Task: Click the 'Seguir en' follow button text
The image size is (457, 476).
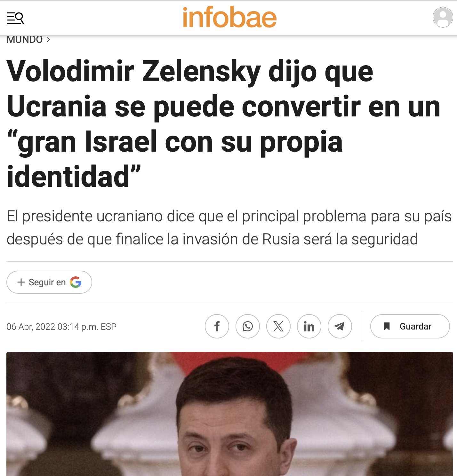Action: click(47, 282)
